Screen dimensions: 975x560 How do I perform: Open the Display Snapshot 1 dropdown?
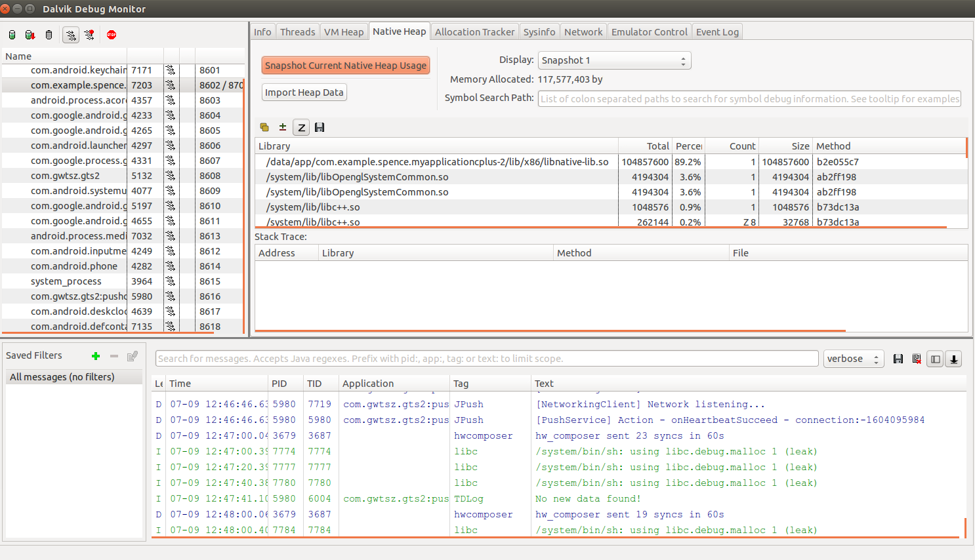[614, 60]
